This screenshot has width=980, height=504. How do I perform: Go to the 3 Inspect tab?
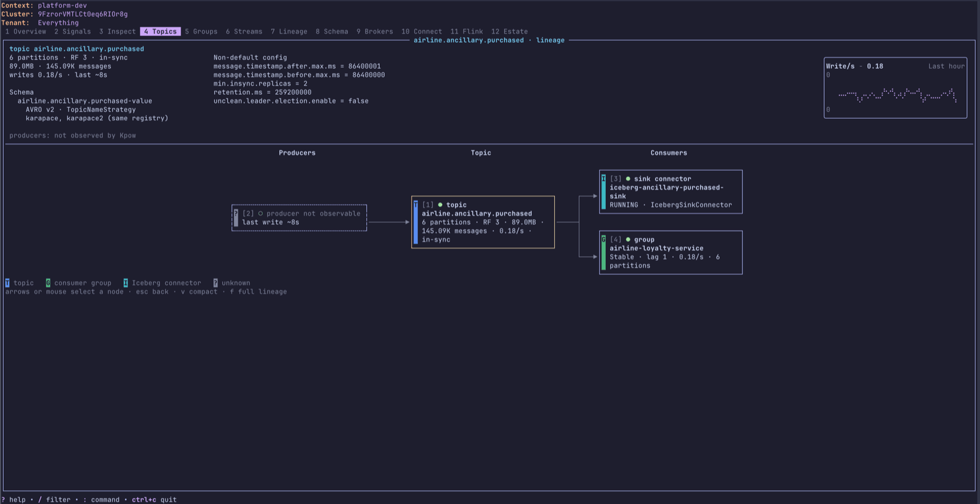point(118,32)
